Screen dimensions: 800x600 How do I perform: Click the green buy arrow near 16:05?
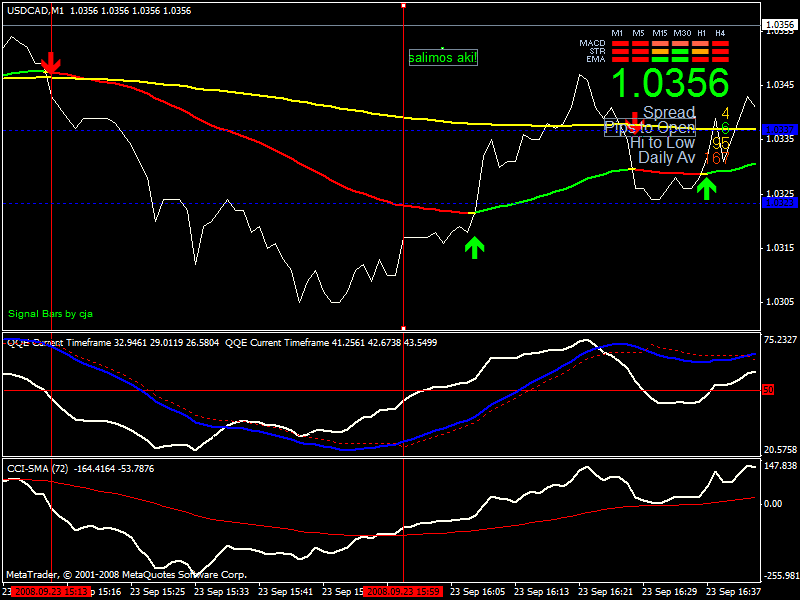[x=474, y=247]
